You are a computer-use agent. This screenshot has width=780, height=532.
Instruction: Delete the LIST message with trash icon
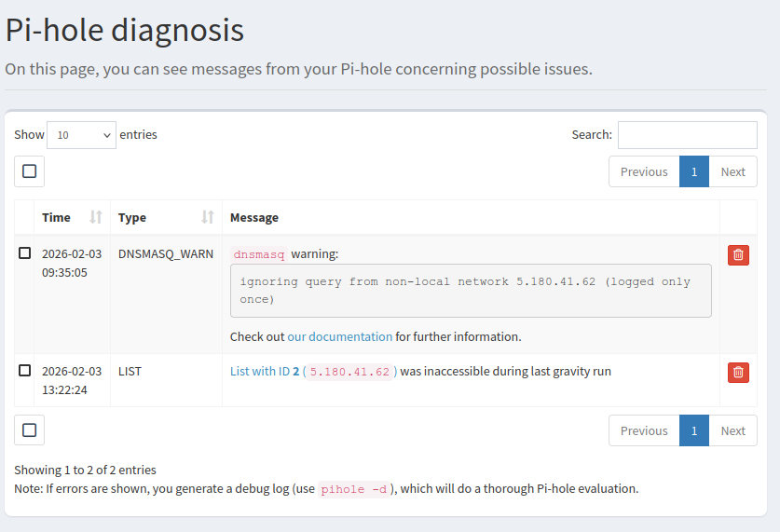pos(738,373)
